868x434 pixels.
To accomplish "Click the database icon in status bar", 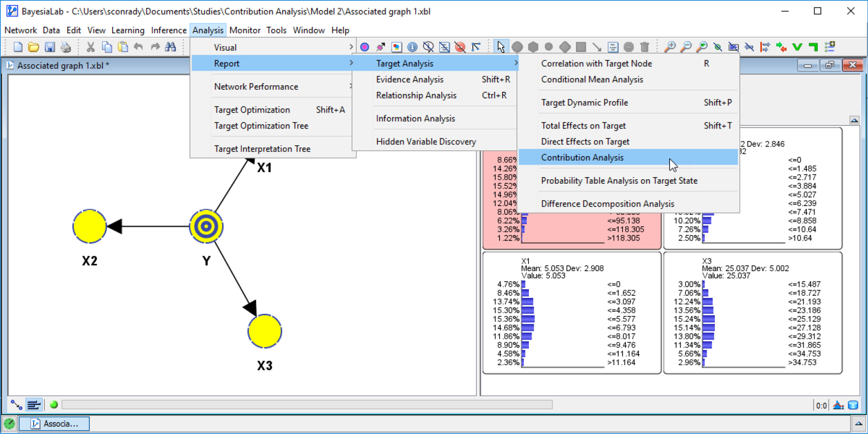I will coord(853,405).
